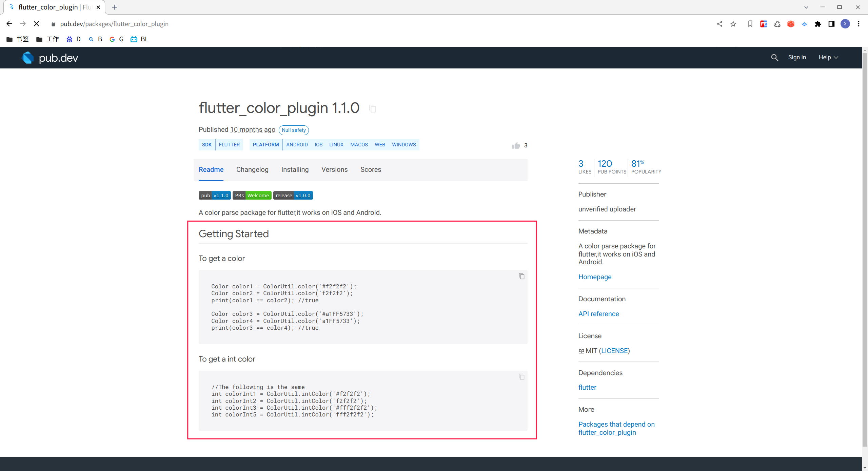Viewport: 868px width, 471px height.
Task: Switch to the Changelog tab
Action: (252, 169)
